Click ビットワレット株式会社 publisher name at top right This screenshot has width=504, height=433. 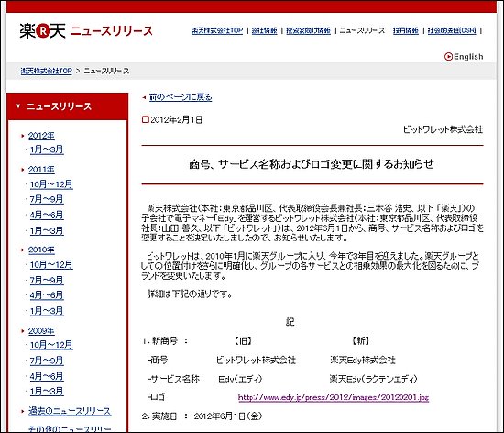[443, 129]
